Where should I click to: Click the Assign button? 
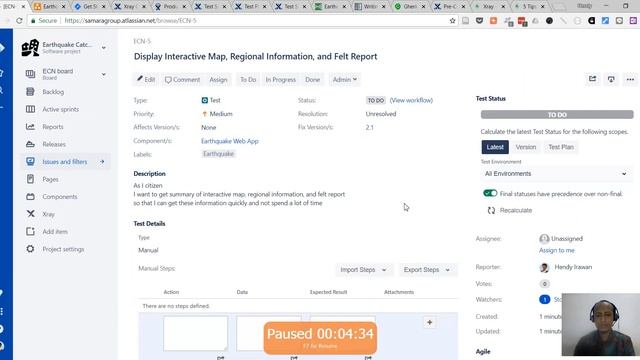click(218, 80)
